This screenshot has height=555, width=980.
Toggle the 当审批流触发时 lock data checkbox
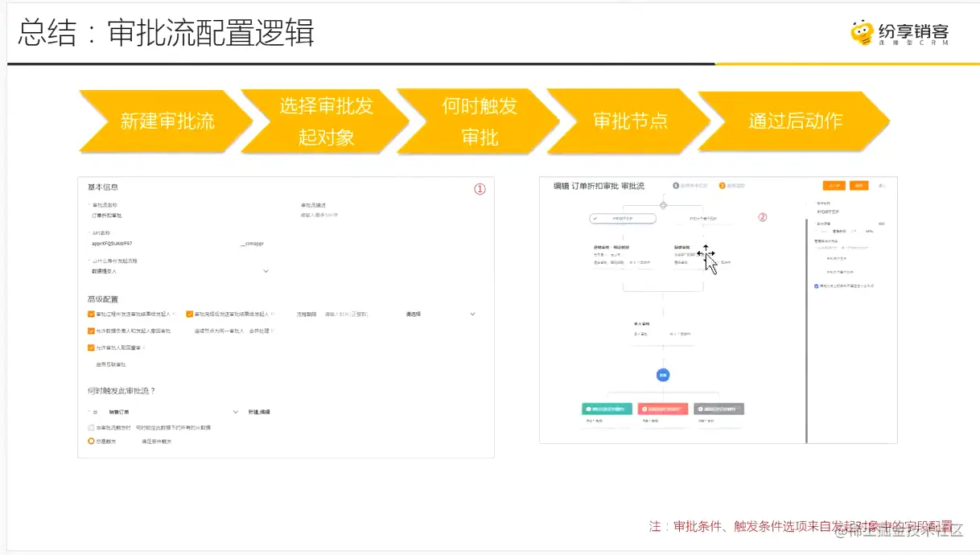click(x=91, y=427)
